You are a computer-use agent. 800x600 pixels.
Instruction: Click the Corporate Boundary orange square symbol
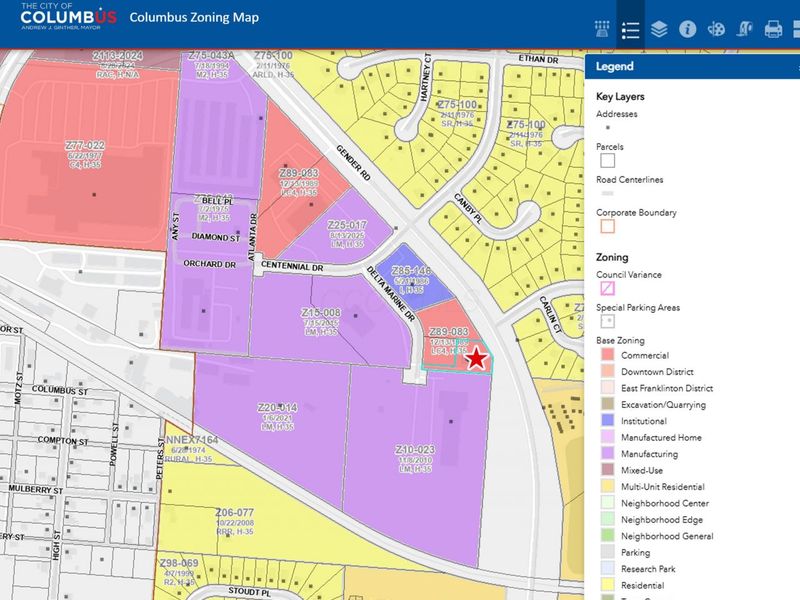(604, 226)
